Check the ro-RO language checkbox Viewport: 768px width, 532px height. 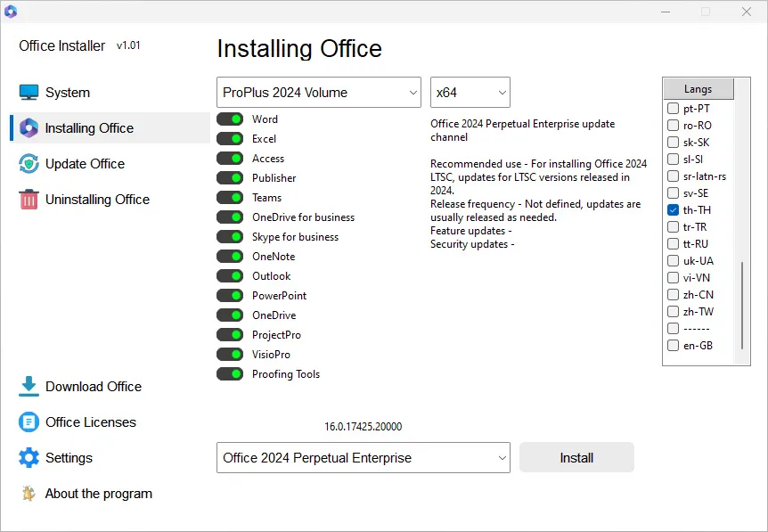(x=673, y=126)
